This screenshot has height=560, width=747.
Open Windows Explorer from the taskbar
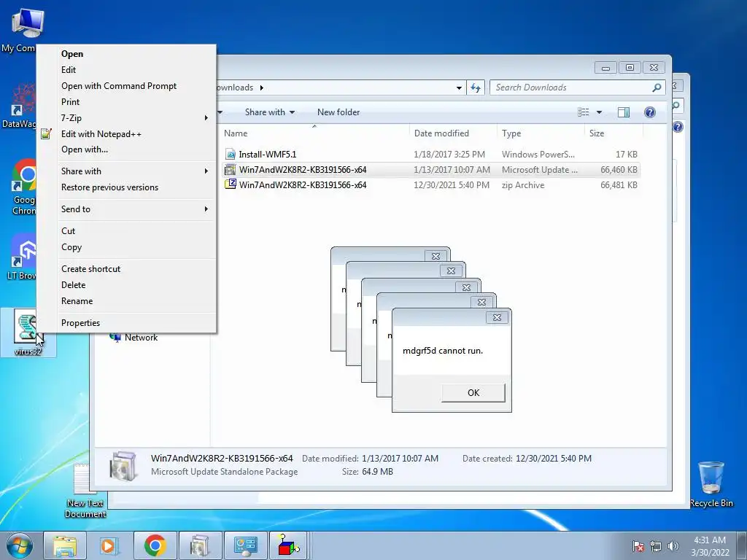65,545
